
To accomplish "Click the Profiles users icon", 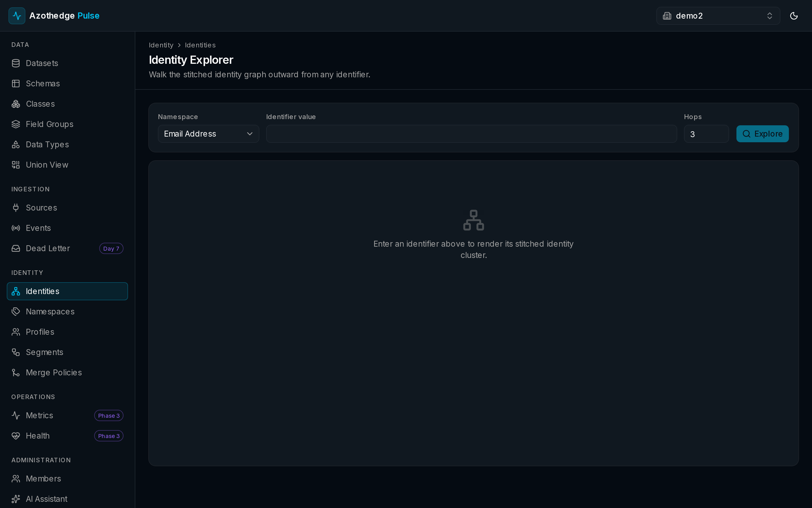I will 16,332.
